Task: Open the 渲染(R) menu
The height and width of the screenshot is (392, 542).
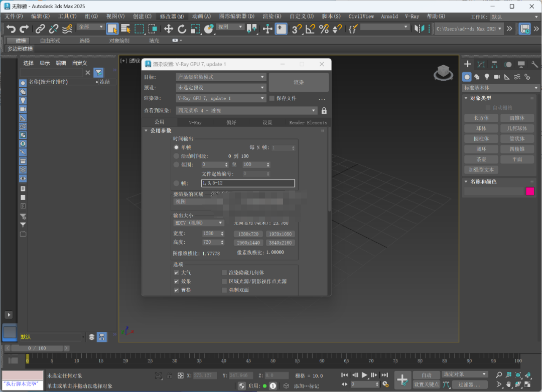Action: point(272,16)
